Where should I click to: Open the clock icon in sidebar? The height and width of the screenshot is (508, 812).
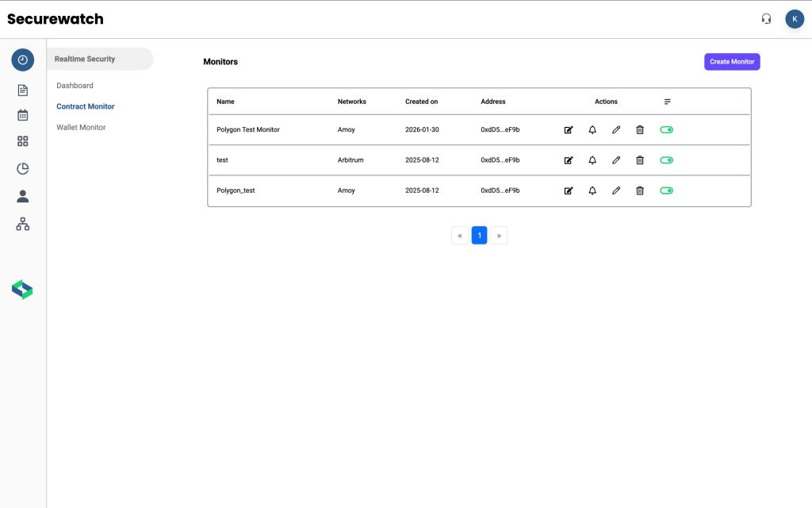(23, 60)
